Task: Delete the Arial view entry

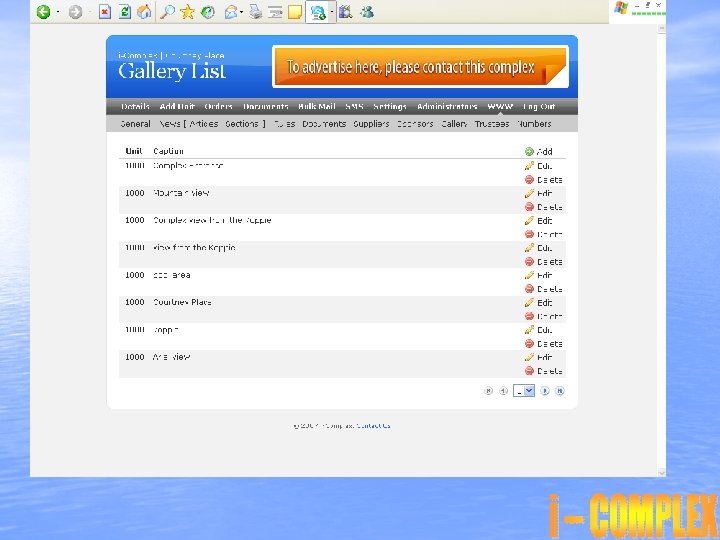Action: click(x=544, y=371)
